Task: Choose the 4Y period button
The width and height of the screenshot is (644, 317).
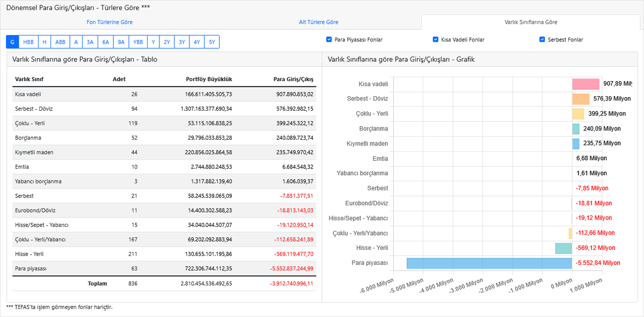Action: coord(197,42)
